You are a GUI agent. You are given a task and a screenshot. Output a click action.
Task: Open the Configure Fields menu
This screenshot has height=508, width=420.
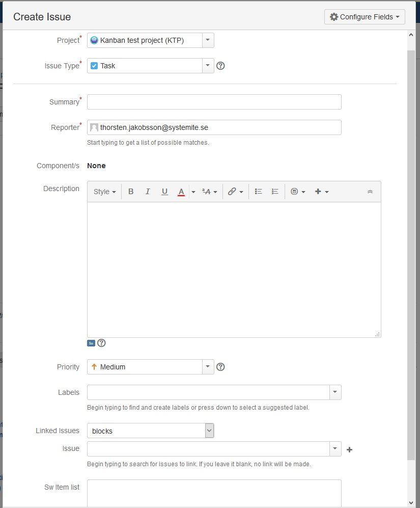(365, 17)
